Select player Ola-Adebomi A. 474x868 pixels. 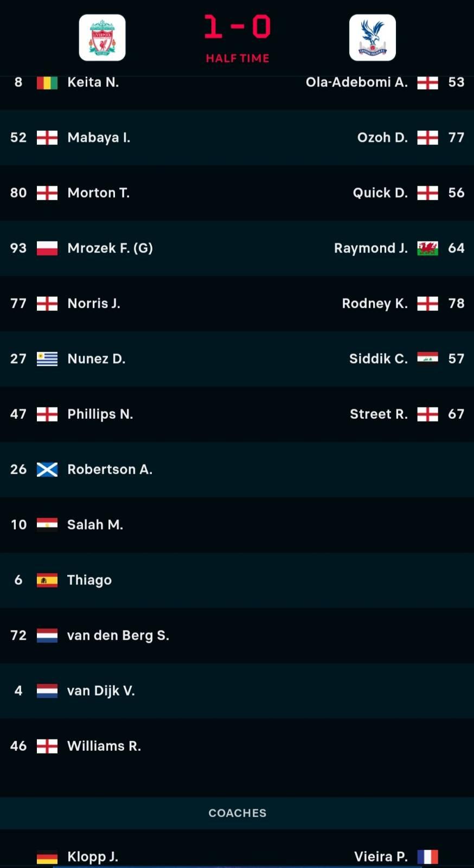[x=356, y=82]
